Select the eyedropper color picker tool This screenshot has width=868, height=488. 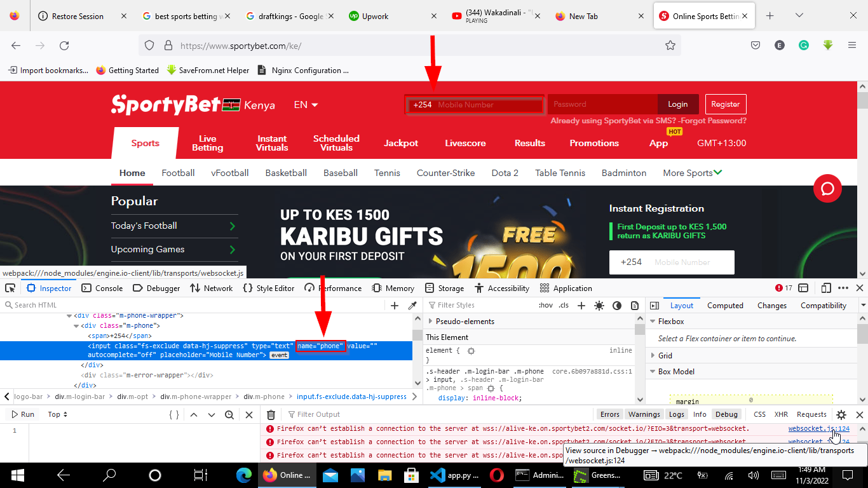[412, 306]
